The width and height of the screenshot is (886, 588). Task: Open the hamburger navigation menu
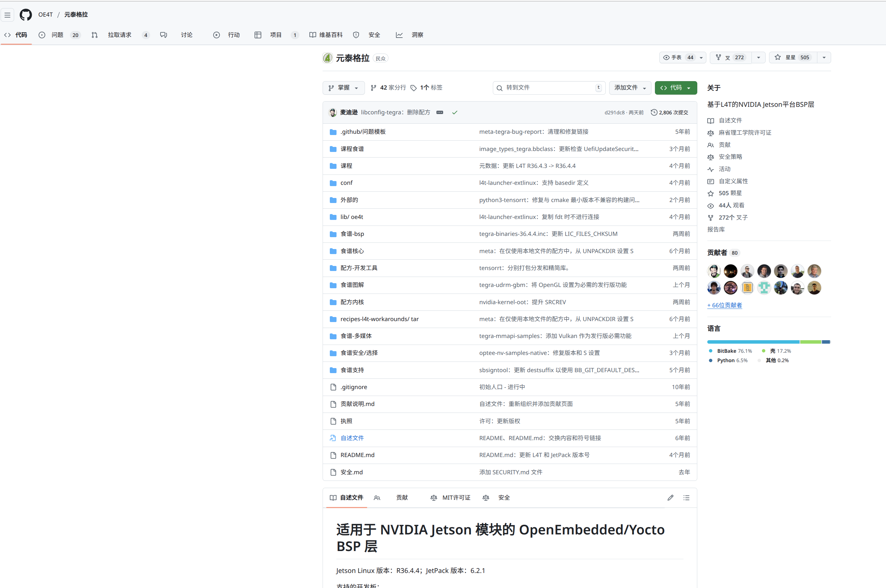coord(8,15)
